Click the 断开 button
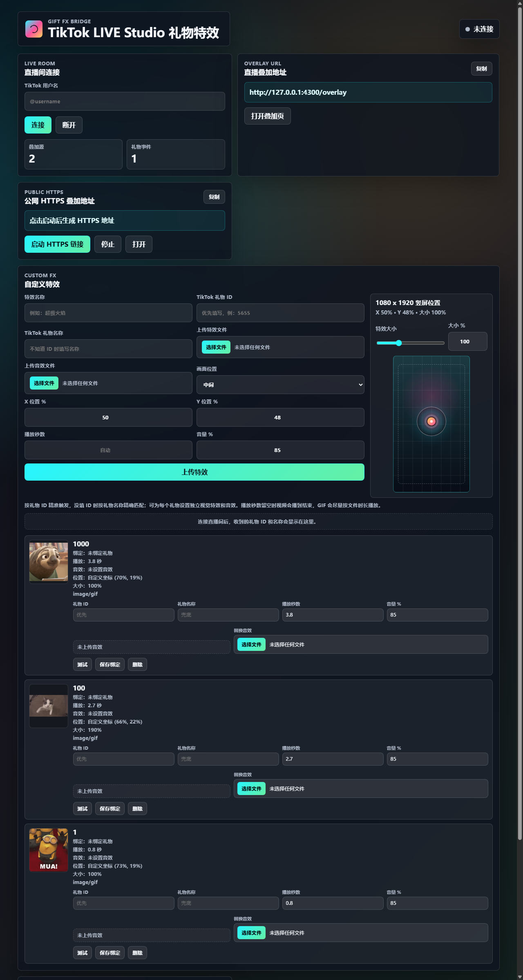This screenshot has height=980, width=523. (x=69, y=125)
